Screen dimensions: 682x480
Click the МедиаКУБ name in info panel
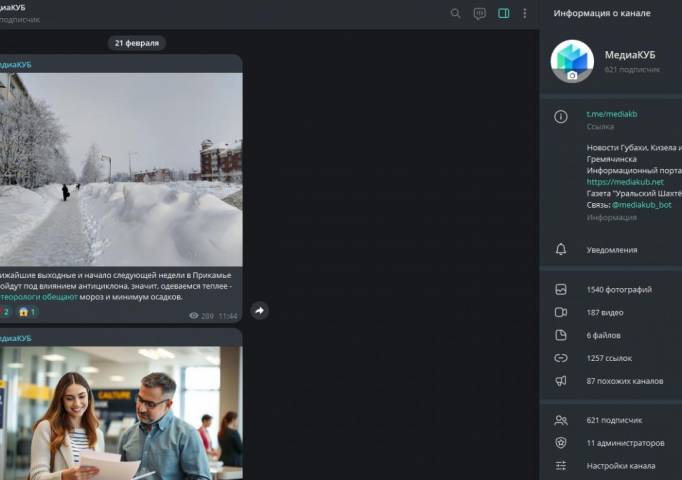point(630,55)
